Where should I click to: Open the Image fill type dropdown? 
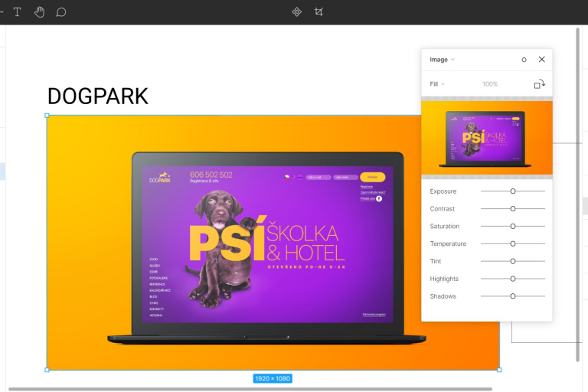442,60
